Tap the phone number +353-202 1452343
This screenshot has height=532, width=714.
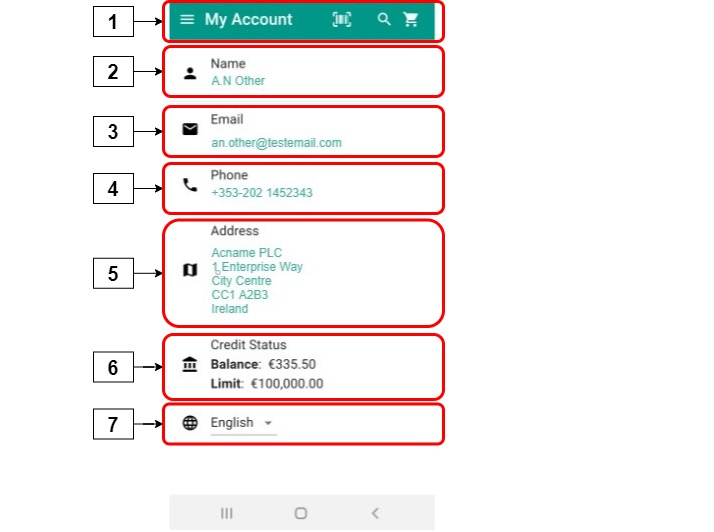pos(262,193)
